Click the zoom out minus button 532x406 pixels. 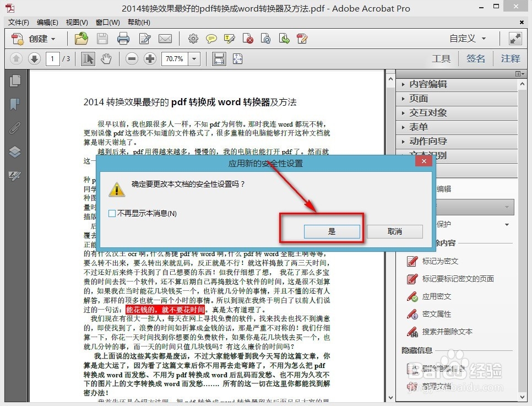(132, 59)
